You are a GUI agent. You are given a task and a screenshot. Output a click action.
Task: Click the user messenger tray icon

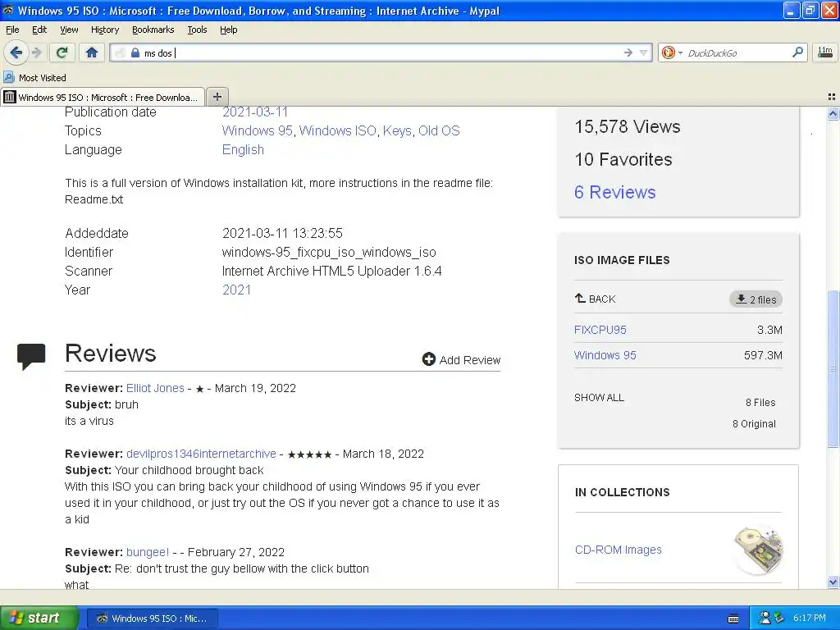(765, 618)
